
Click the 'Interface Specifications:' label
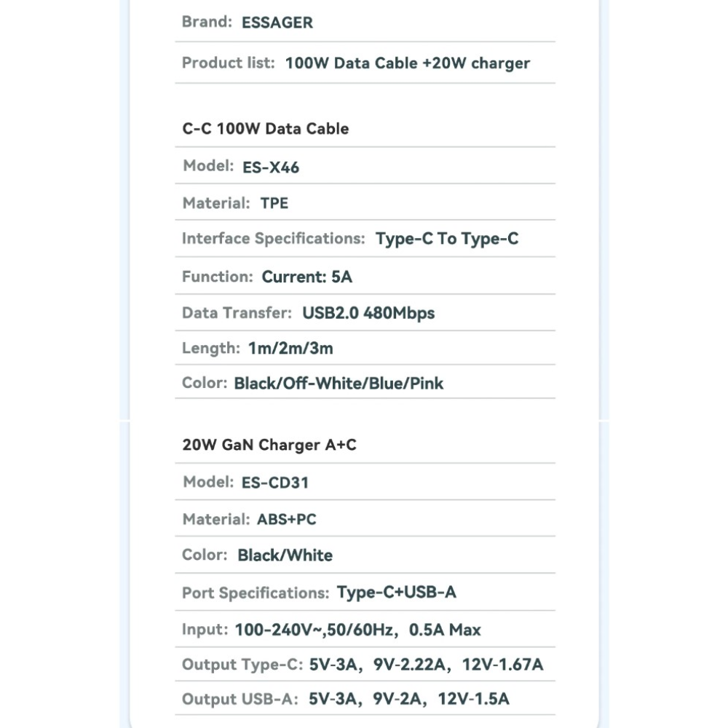(274, 238)
